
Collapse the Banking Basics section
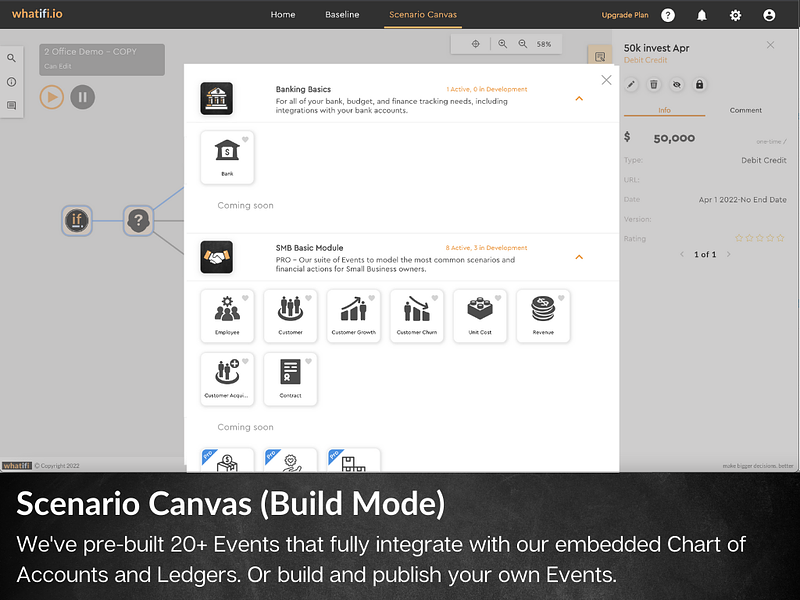point(579,98)
